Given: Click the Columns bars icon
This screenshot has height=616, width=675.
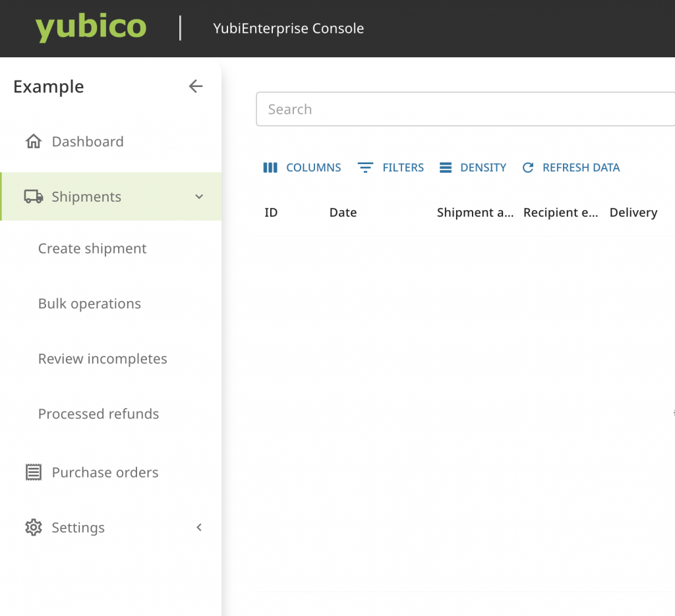Looking at the screenshot, I should pos(270,168).
